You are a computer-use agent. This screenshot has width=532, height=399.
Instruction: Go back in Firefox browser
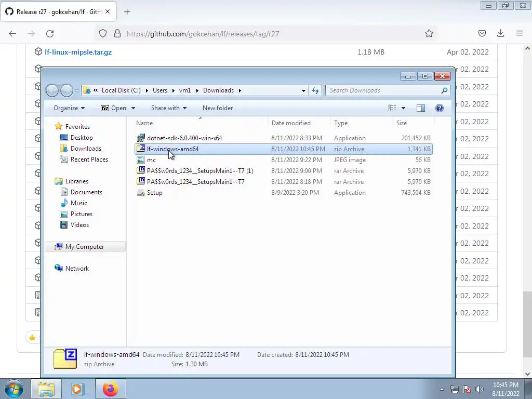click(x=12, y=34)
